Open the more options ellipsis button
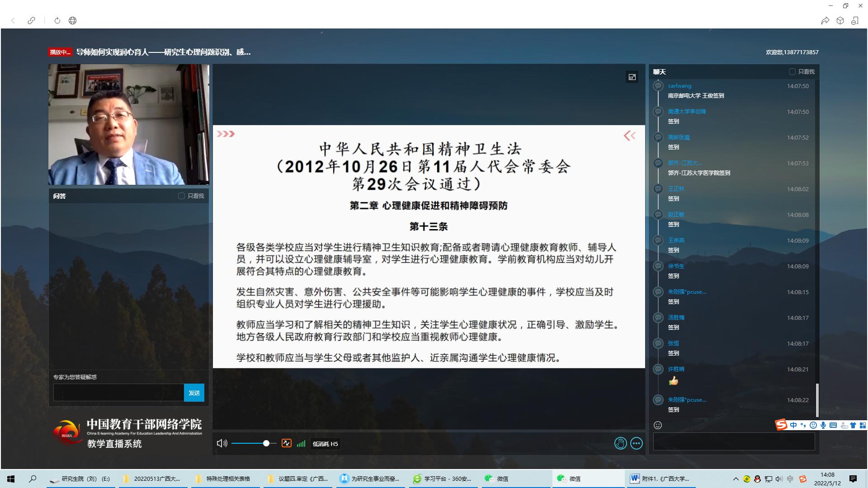This screenshot has height=488, width=868. 637,443
